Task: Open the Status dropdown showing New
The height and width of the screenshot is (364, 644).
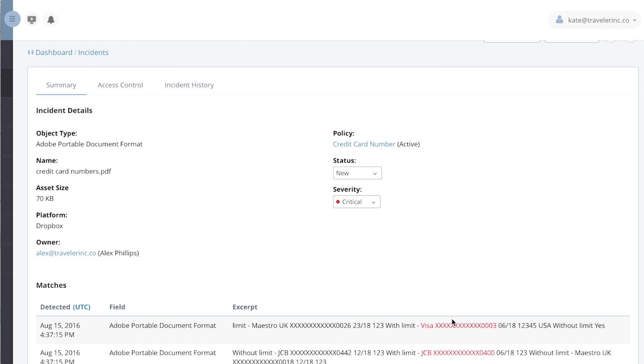Action: point(357,173)
